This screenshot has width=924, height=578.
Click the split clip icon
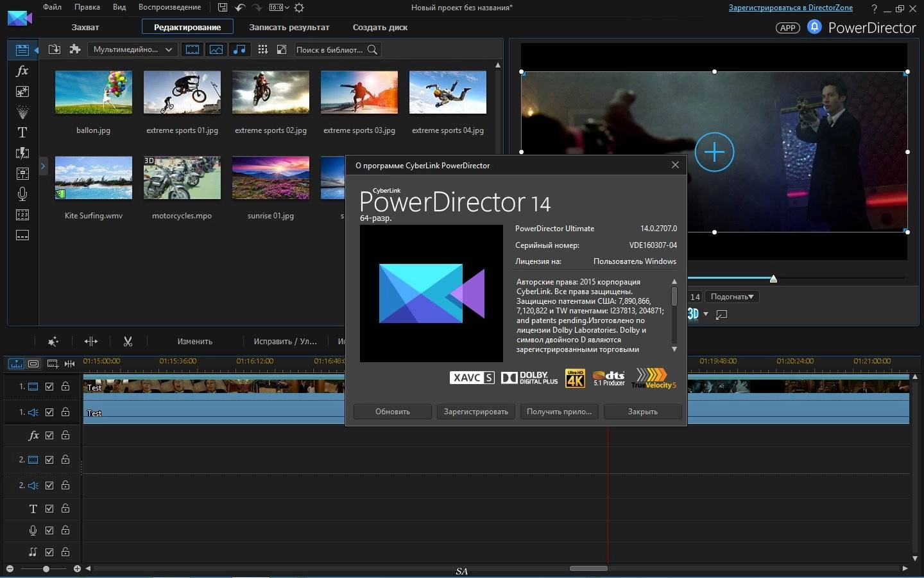tap(91, 342)
